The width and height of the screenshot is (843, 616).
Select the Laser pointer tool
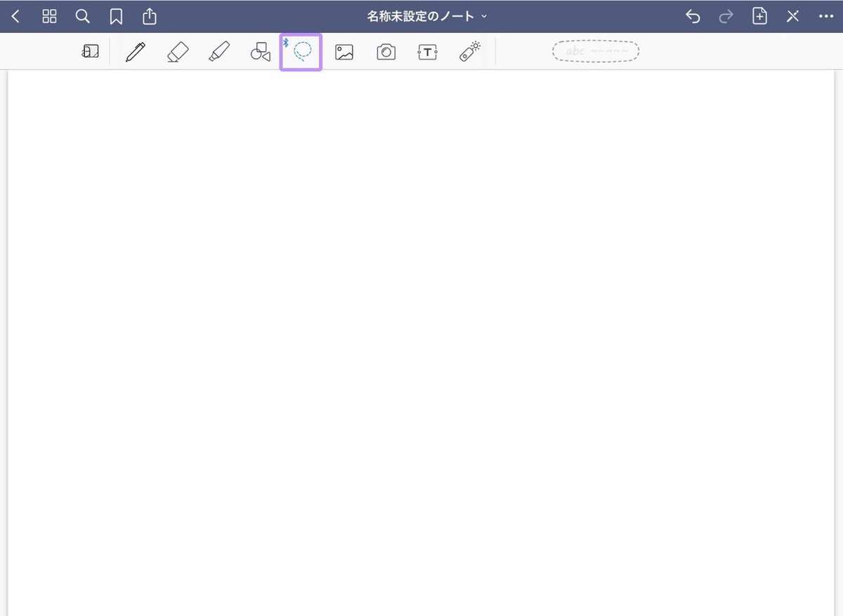click(469, 51)
